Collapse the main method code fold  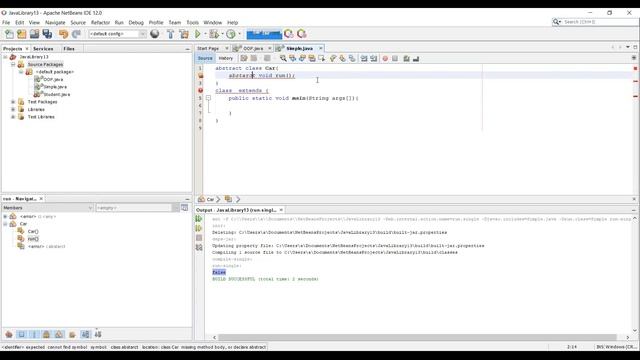pyautogui.click(x=208, y=98)
